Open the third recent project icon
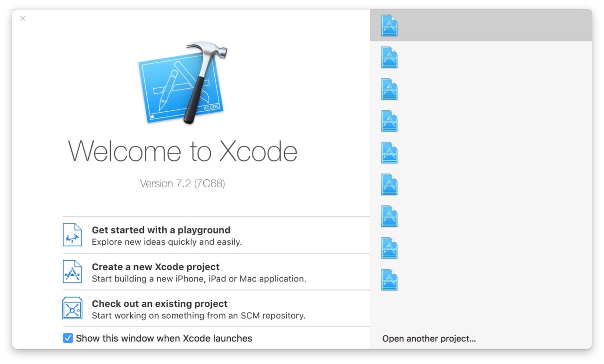604x364 pixels. [389, 89]
